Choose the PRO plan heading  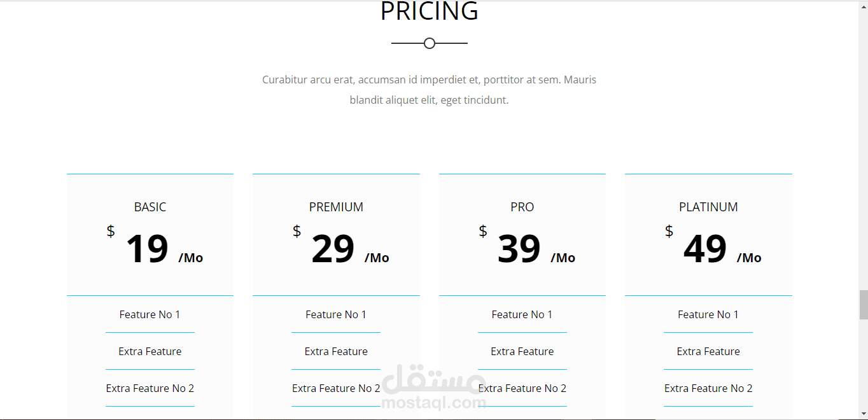coord(522,207)
